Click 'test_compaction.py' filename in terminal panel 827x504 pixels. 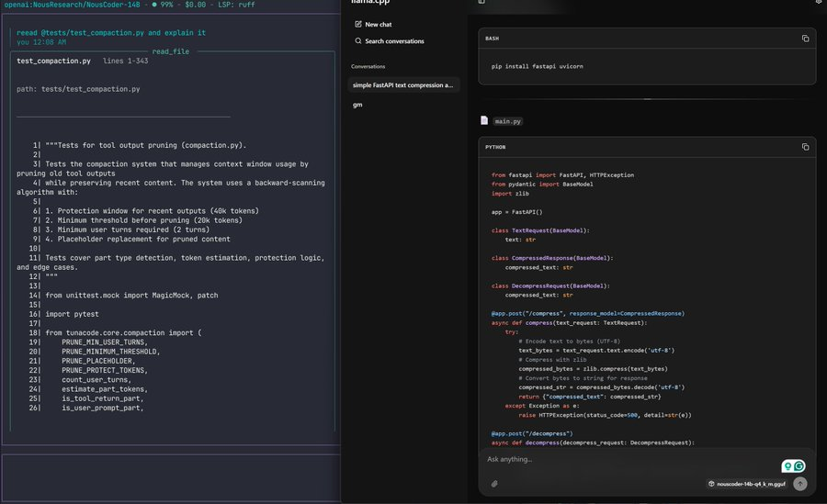pos(53,62)
